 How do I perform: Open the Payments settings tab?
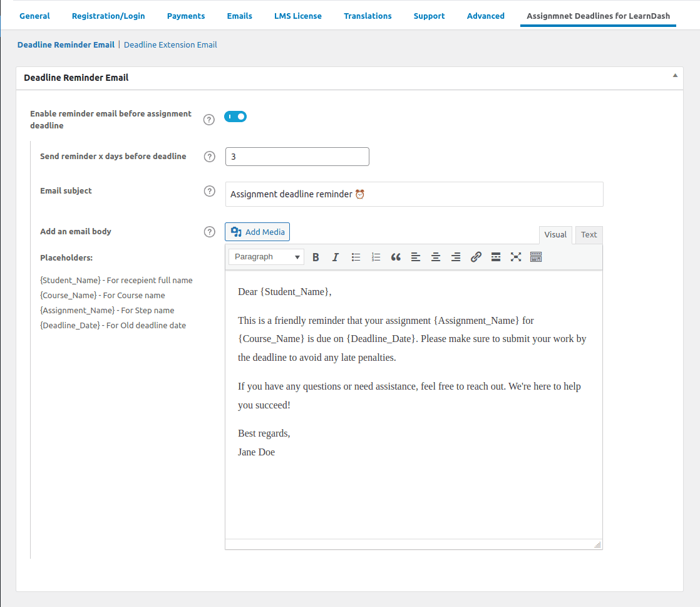click(x=186, y=16)
